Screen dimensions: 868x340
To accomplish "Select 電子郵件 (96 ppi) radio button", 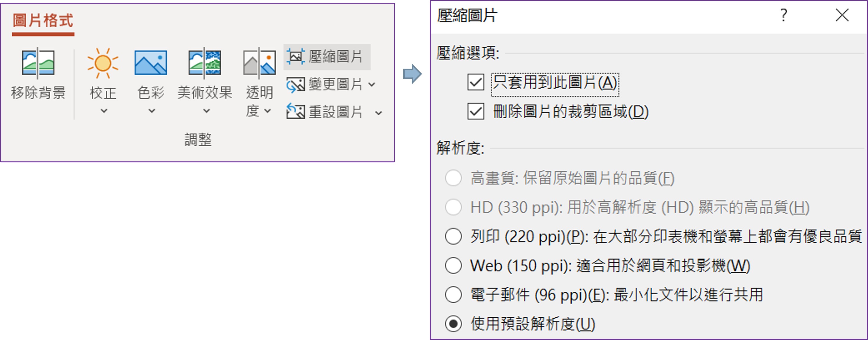I will [453, 295].
